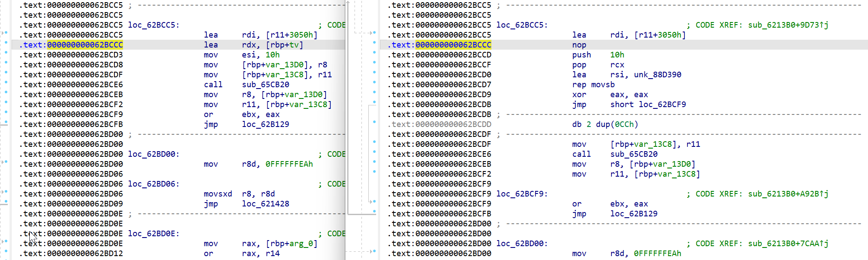
Task: Click gutter dot beside push 10h line
Action: click(x=374, y=53)
